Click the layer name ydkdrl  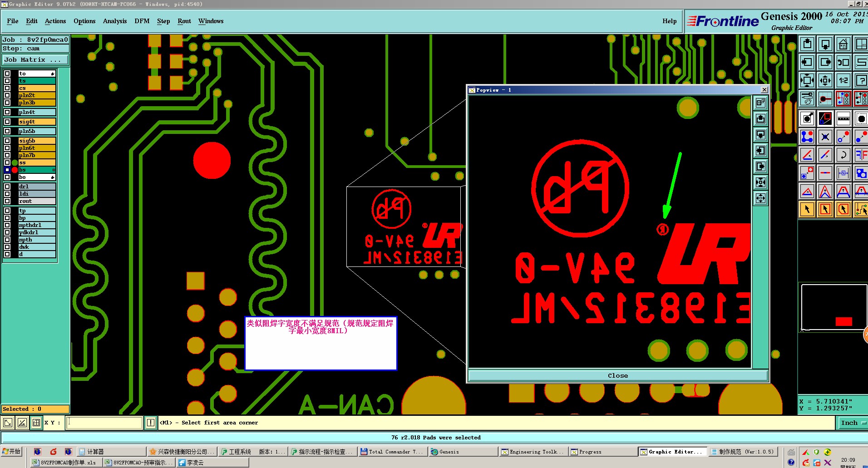click(37, 232)
